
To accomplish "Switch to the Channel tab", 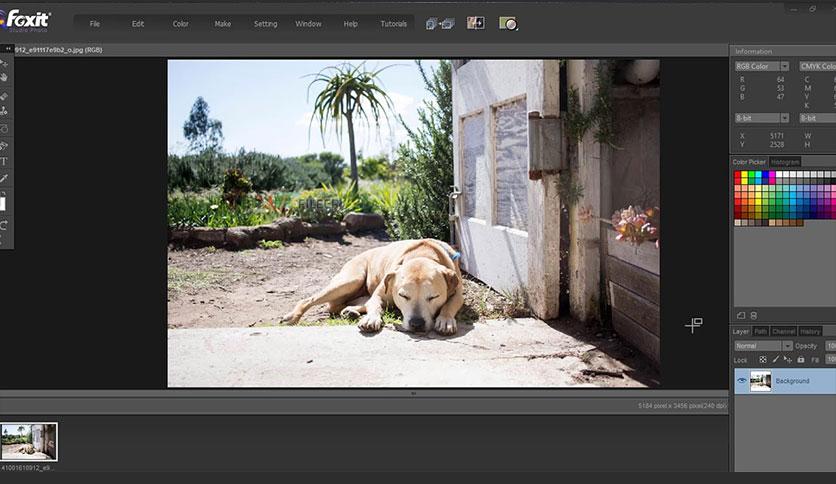I will pyautogui.click(x=784, y=332).
